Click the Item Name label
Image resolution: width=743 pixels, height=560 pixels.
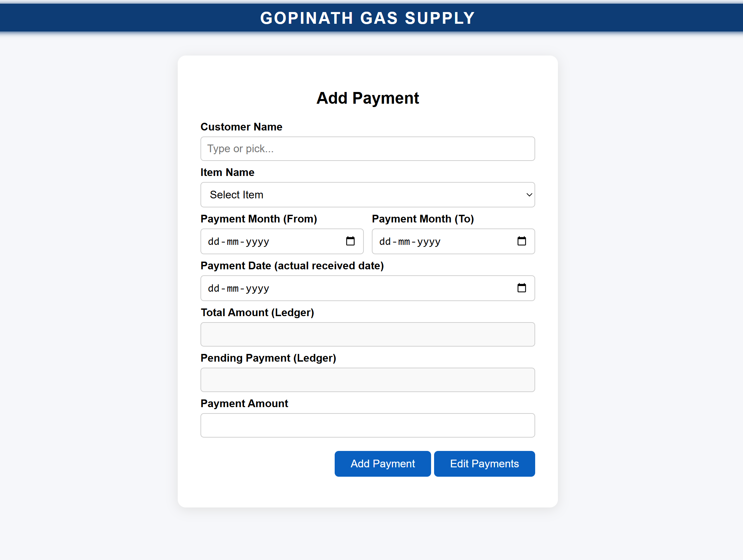pos(227,173)
